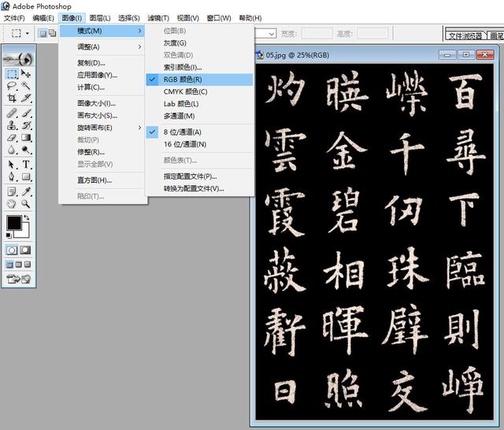Screen dimensions: 504x430
Task: Select the Dodge tool
Action: tap(26, 150)
